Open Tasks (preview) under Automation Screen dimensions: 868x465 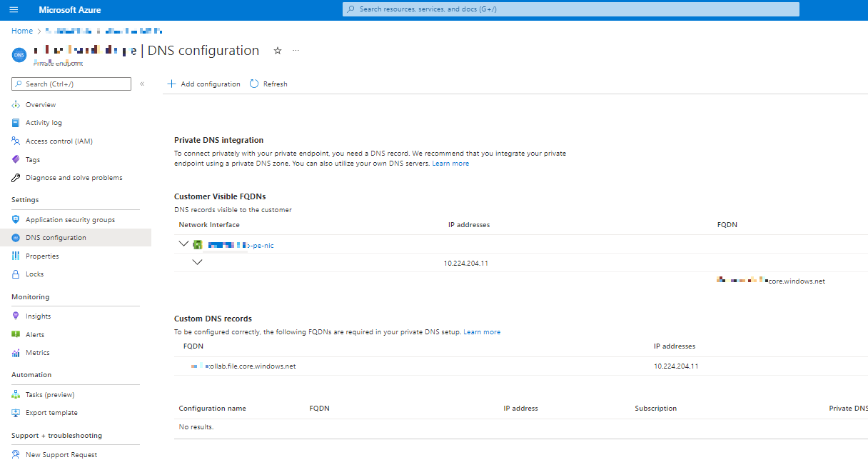coord(50,395)
